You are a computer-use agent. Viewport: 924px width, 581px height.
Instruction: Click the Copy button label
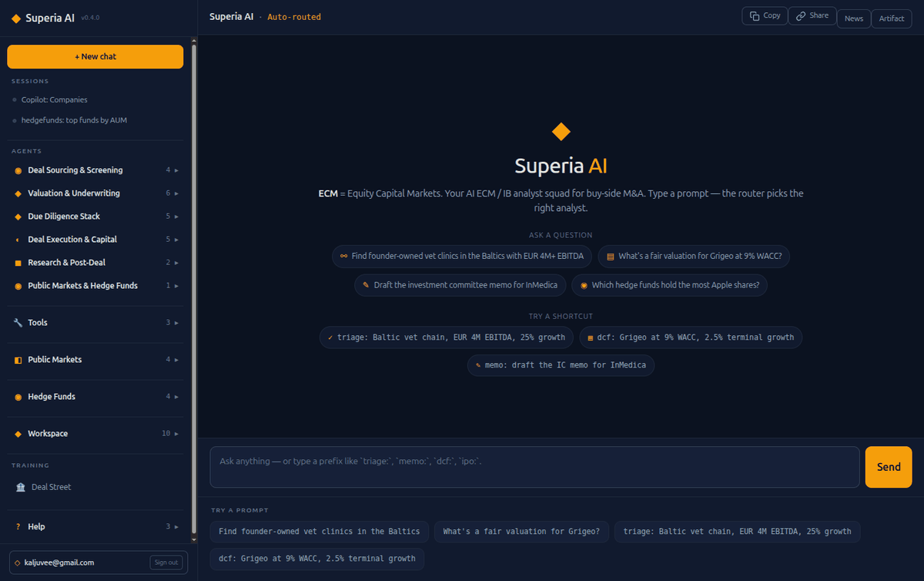772,15
